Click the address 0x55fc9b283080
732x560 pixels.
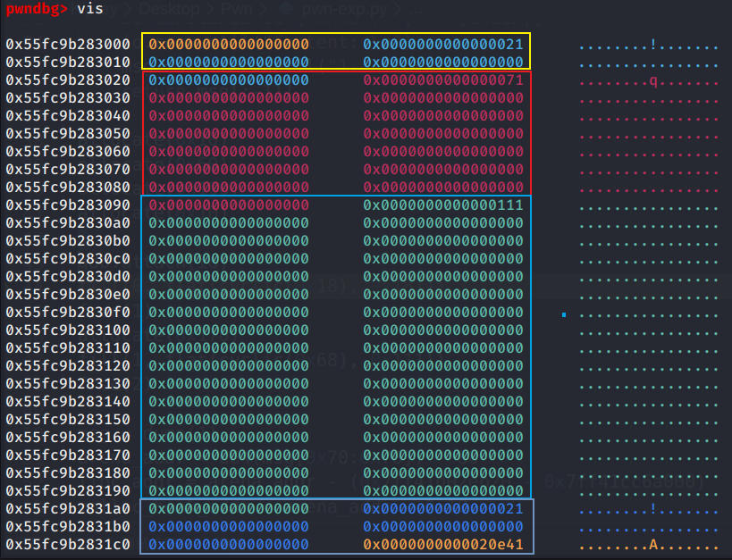coord(68,187)
